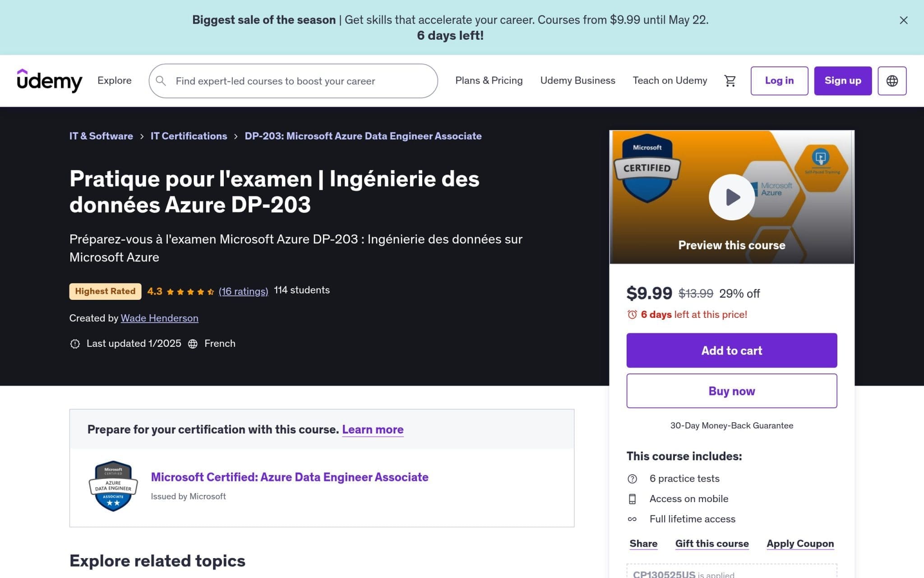The image size is (924, 578).
Task: Open IT & Software breadcrumb
Action: [x=101, y=136]
